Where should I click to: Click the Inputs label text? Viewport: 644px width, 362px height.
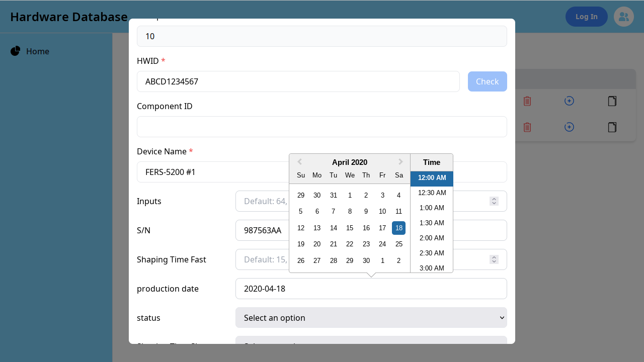coord(149,201)
